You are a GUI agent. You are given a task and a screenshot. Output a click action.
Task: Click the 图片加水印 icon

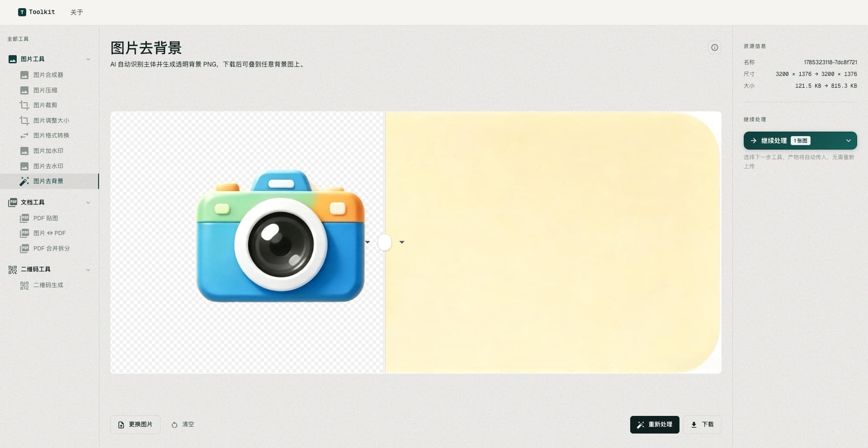pyautogui.click(x=24, y=151)
